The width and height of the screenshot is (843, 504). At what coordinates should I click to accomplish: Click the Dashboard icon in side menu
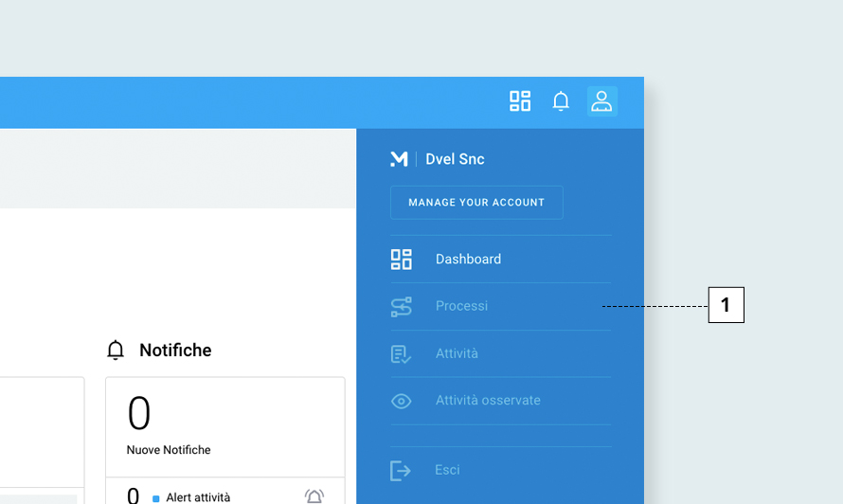coord(401,260)
